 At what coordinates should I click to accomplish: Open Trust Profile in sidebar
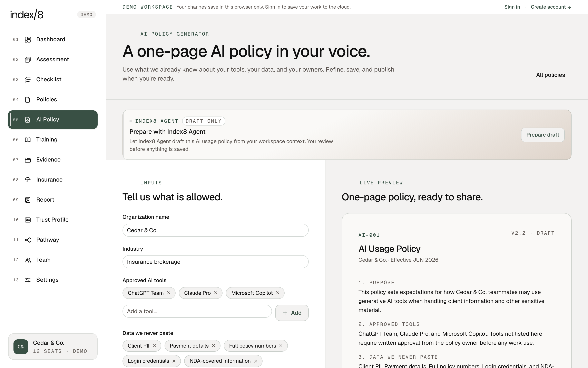click(53, 220)
